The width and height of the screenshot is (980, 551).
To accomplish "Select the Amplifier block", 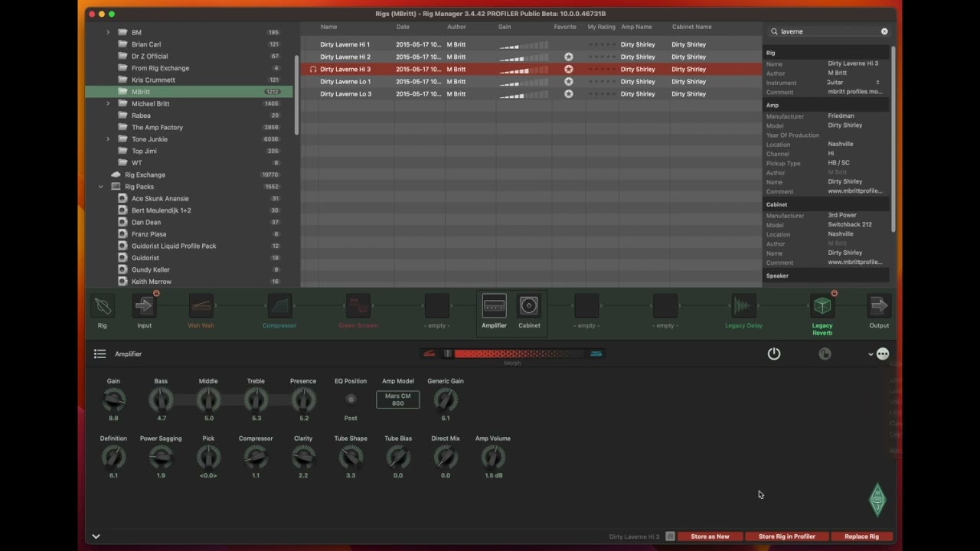I will (x=494, y=306).
